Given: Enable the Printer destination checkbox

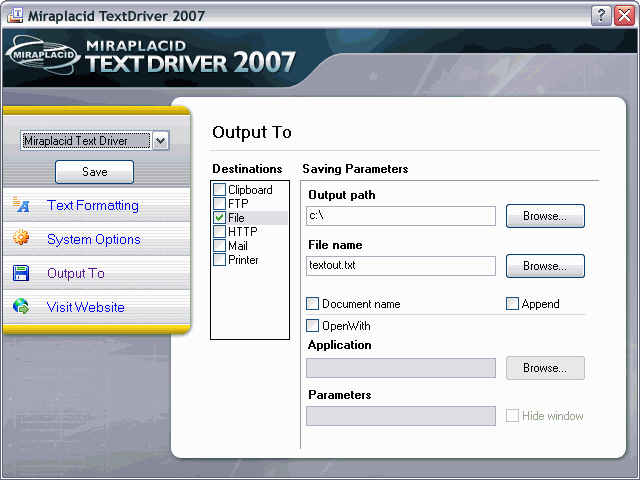Looking at the screenshot, I should [220, 260].
